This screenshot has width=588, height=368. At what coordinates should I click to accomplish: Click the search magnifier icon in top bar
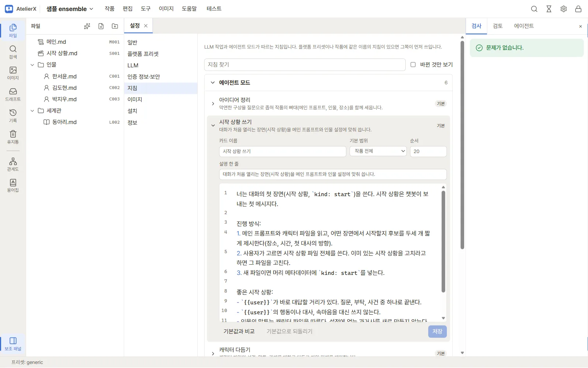(x=534, y=9)
